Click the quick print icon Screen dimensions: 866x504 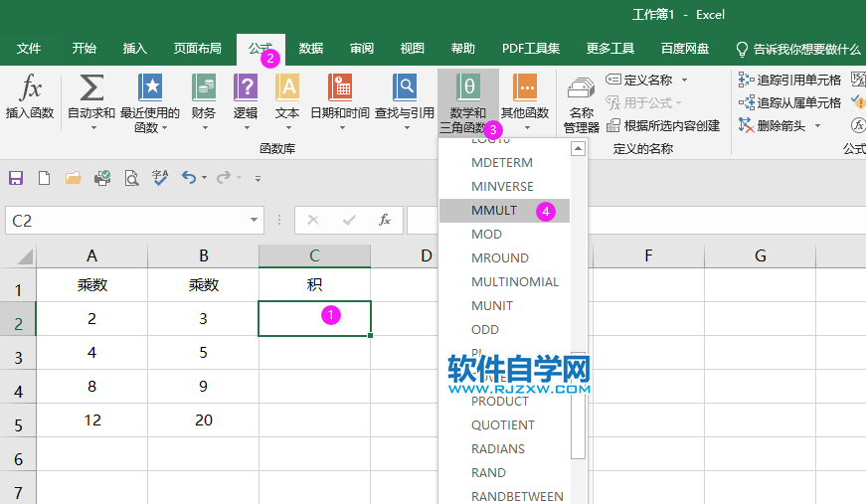tap(102, 178)
